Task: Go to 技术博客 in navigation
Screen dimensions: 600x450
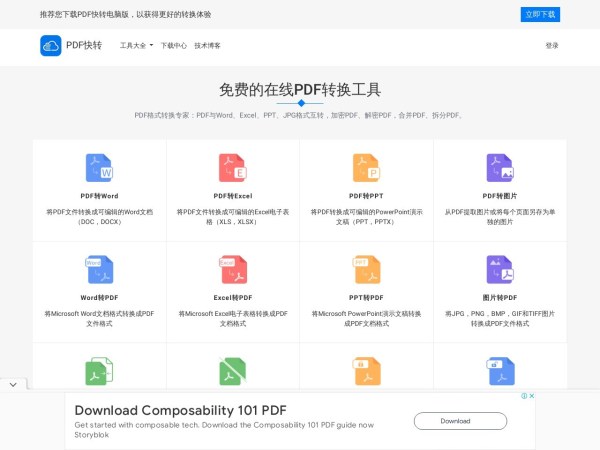Action: pos(207,45)
